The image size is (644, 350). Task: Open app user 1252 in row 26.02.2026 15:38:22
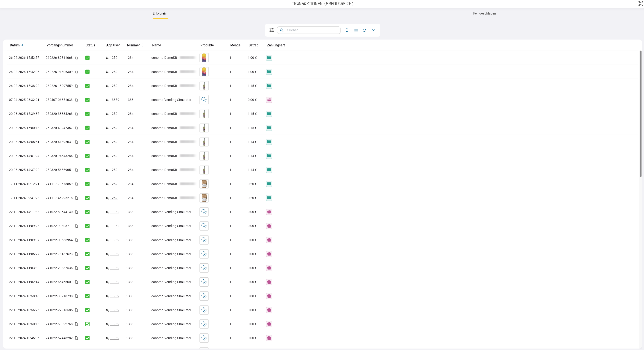114,86
